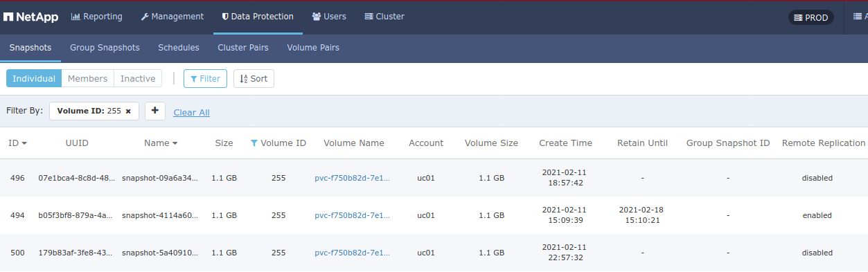Remove the Volume ID 255 filter
Screen dimensions: 868x272
pos(128,111)
